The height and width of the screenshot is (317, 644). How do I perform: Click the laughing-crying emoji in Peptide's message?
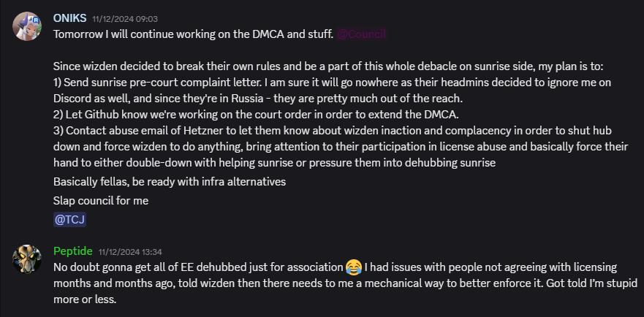pyautogui.click(x=353, y=267)
